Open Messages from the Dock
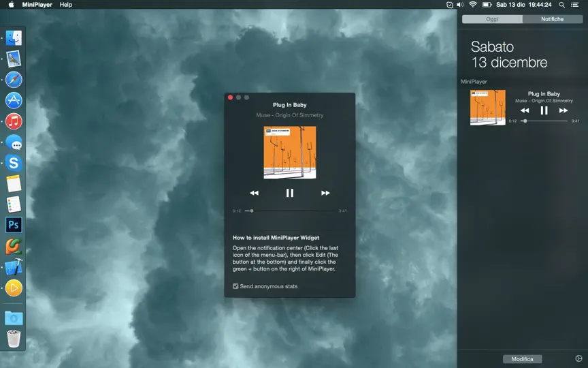This screenshot has height=368, width=588. tap(14, 142)
